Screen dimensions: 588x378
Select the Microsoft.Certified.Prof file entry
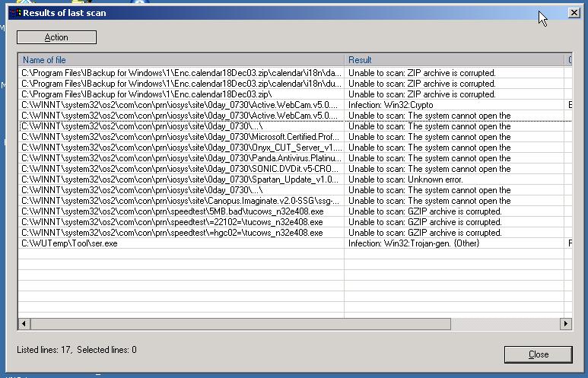pos(181,137)
